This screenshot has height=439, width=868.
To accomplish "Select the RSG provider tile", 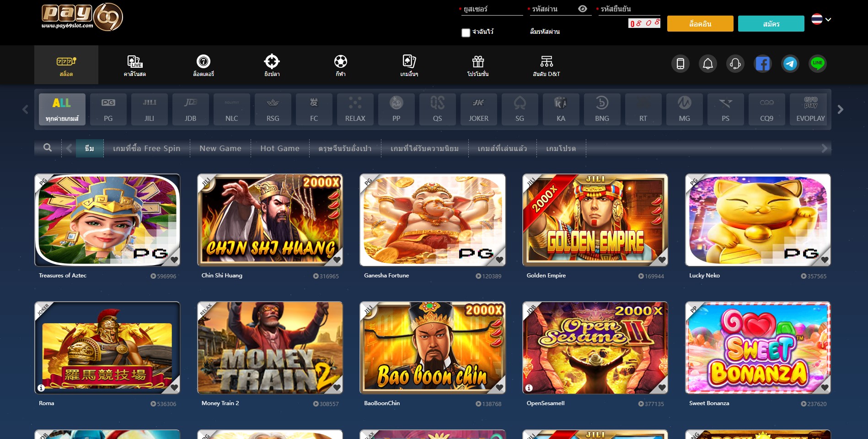I will click(x=273, y=109).
